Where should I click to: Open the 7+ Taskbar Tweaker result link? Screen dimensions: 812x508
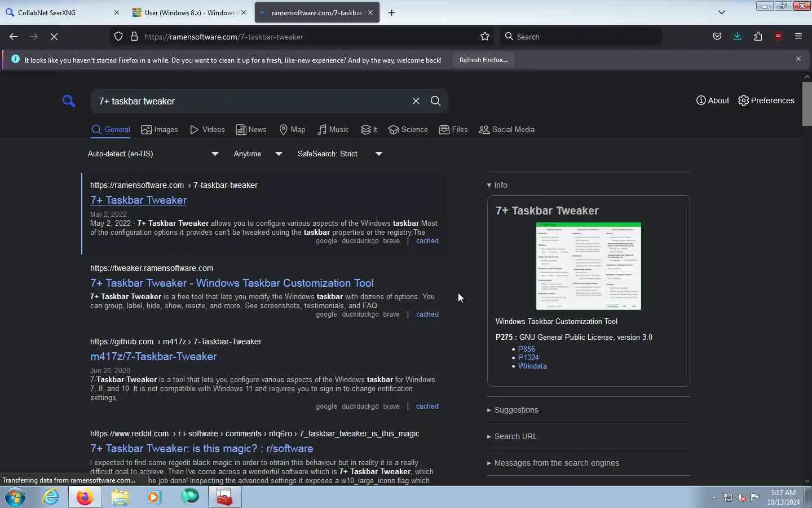pos(139,200)
